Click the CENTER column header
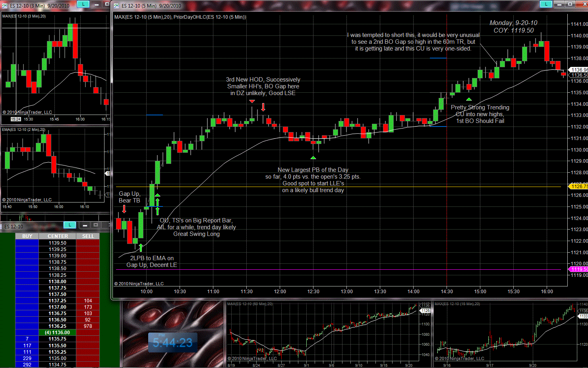Viewport: 588px width, 368px height. pos(58,236)
